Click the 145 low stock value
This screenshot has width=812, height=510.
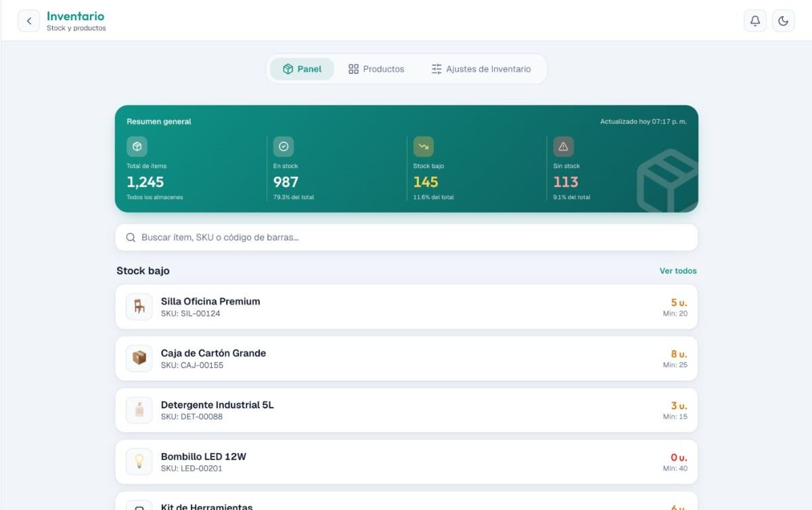(426, 182)
